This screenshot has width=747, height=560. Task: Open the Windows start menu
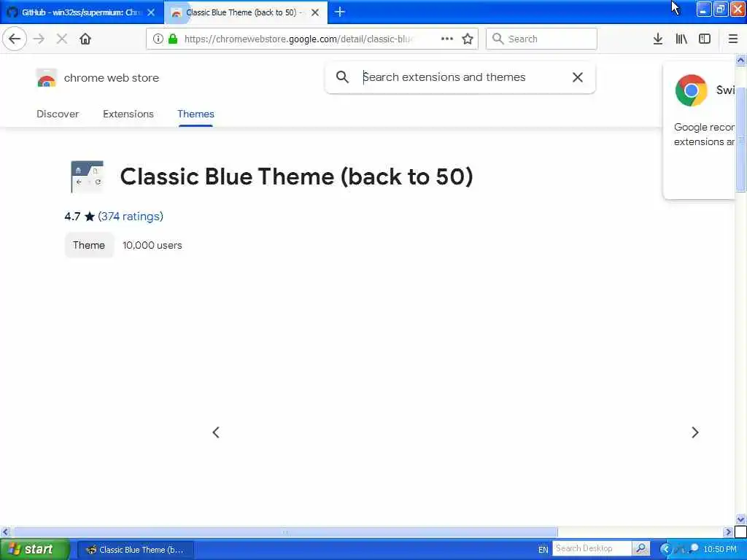[x=34, y=549]
